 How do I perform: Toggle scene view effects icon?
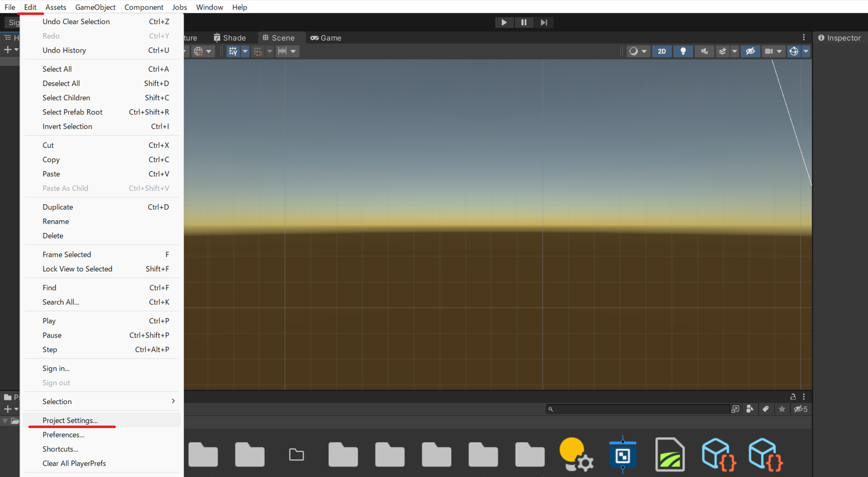tap(722, 51)
